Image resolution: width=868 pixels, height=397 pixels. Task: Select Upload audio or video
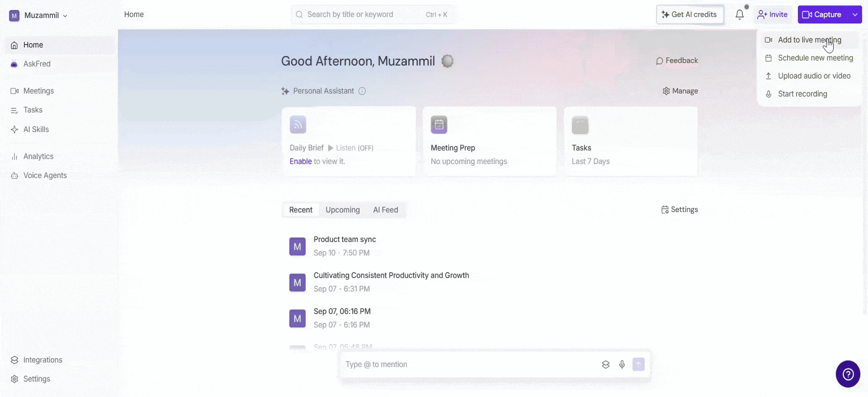click(809, 76)
